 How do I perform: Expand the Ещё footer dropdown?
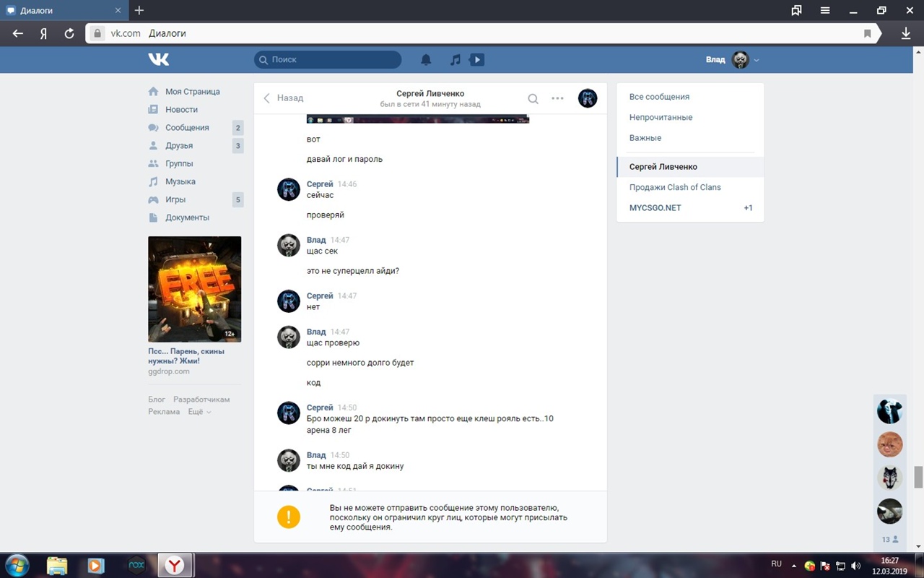[199, 412]
